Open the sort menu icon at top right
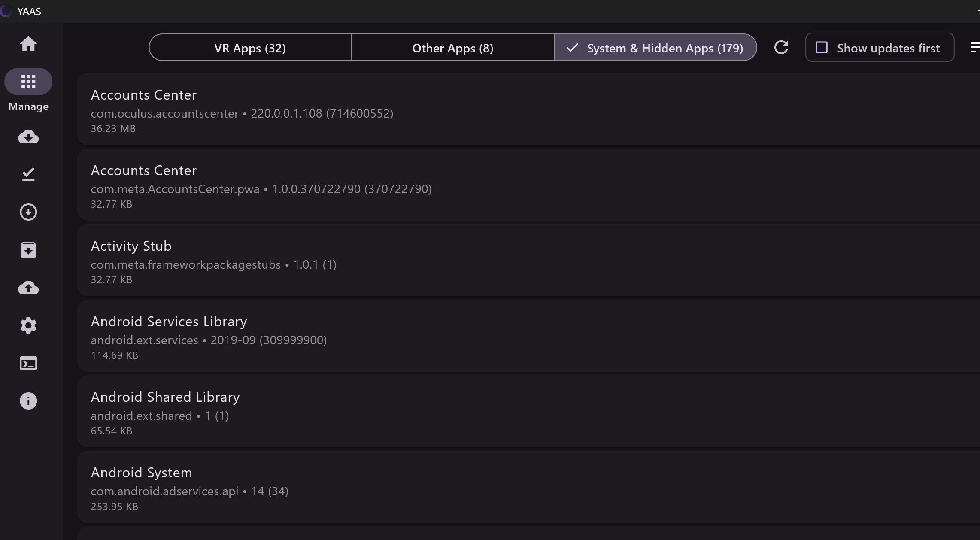 click(975, 47)
